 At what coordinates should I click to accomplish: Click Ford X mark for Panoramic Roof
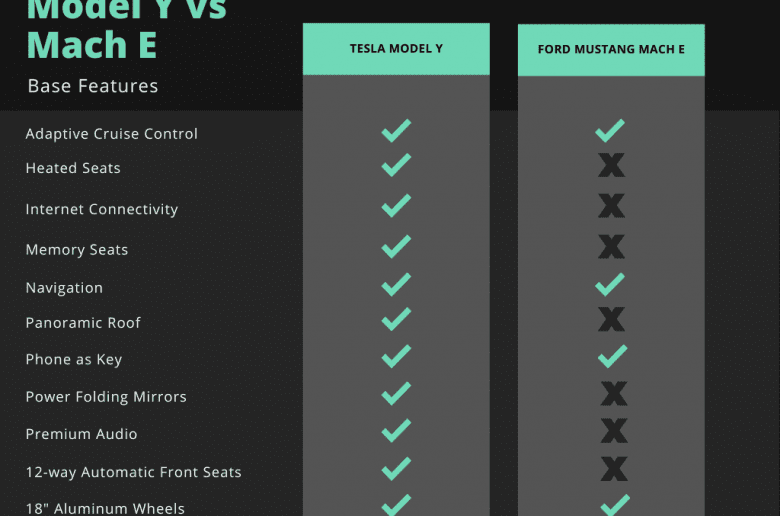(611, 319)
